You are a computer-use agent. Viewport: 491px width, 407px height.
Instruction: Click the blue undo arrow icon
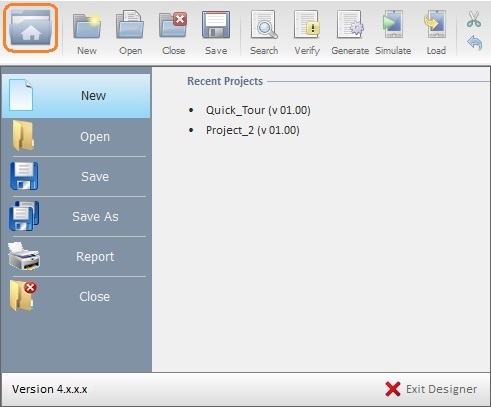click(474, 43)
